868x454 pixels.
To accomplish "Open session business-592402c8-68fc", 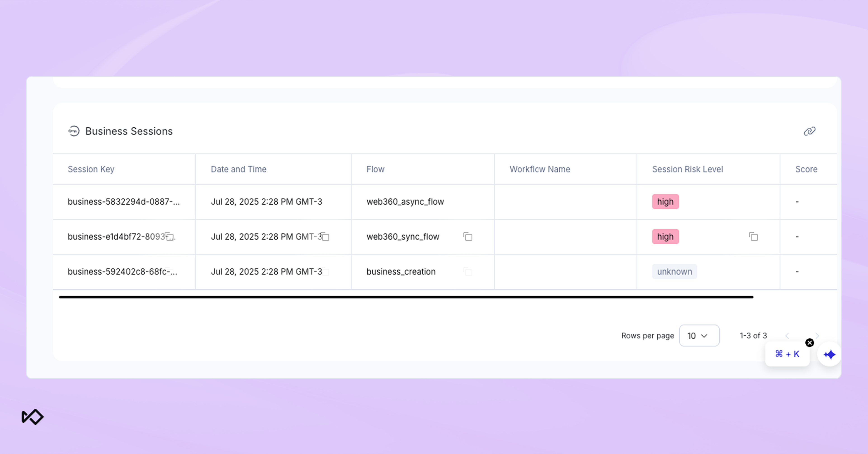I will pyautogui.click(x=122, y=272).
